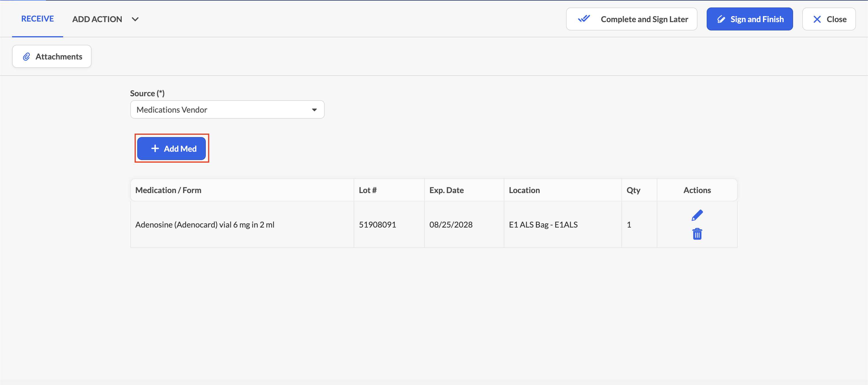868x385 pixels.
Task: Click the Add Med button
Action: [x=172, y=149]
